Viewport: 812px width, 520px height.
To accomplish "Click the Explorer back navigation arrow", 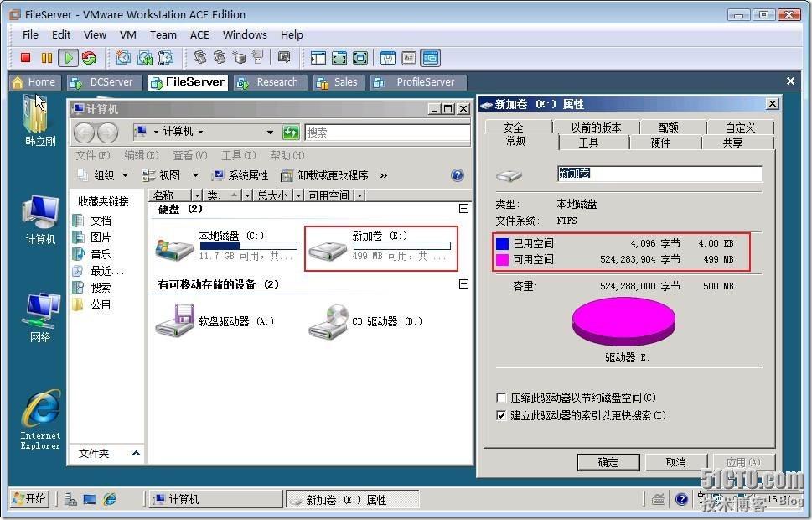I will pos(83,133).
